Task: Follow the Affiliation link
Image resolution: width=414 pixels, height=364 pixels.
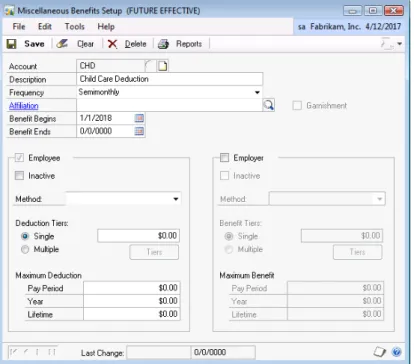Action: tap(24, 106)
